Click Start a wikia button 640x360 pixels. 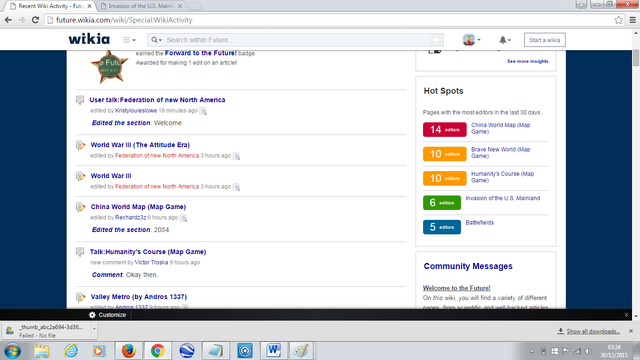(544, 40)
